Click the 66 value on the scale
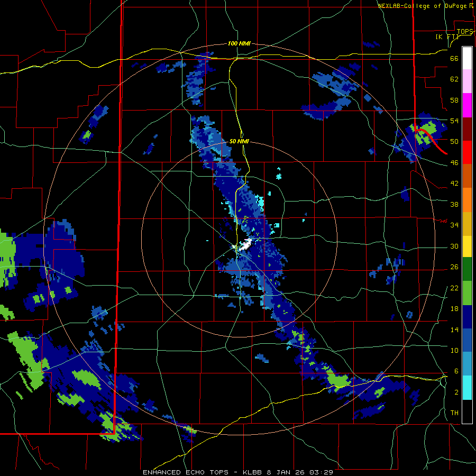The image size is (476, 476). coord(454,58)
